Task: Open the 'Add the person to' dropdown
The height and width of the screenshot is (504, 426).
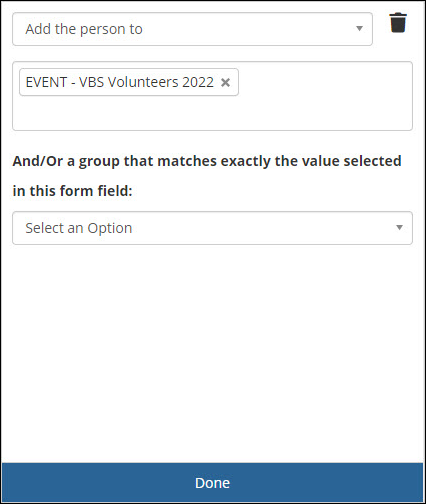Action: coord(192,29)
